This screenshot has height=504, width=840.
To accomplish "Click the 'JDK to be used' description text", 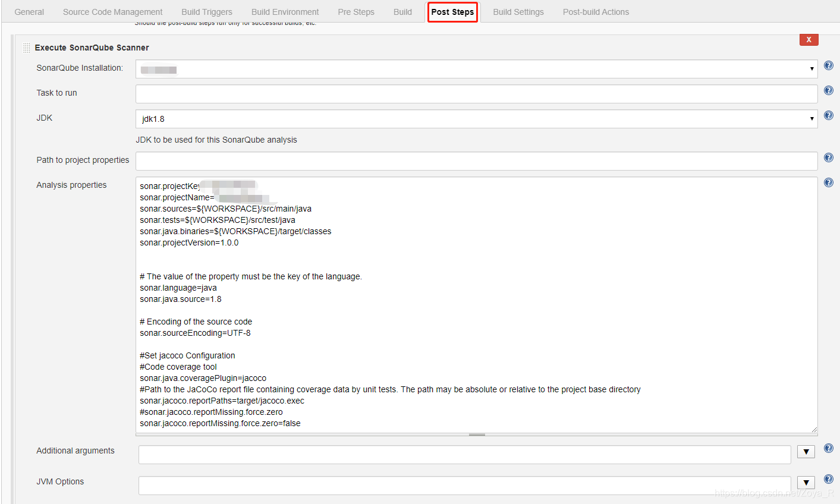I will pyautogui.click(x=216, y=140).
